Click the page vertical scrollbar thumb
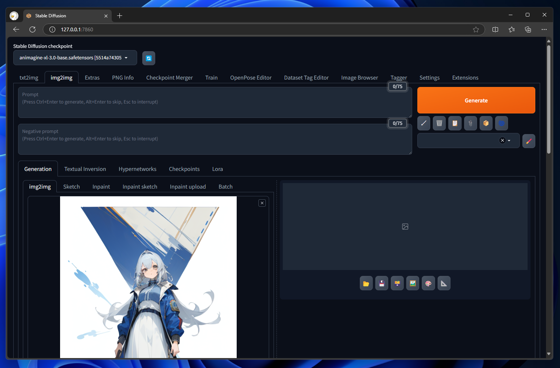The image size is (560, 368). coord(549,99)
